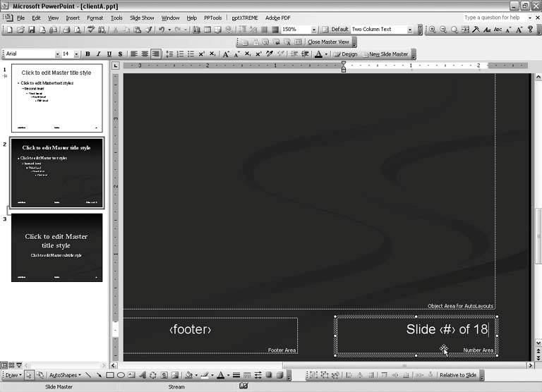Toggle Relative to Slide alignment

point(457,375)
